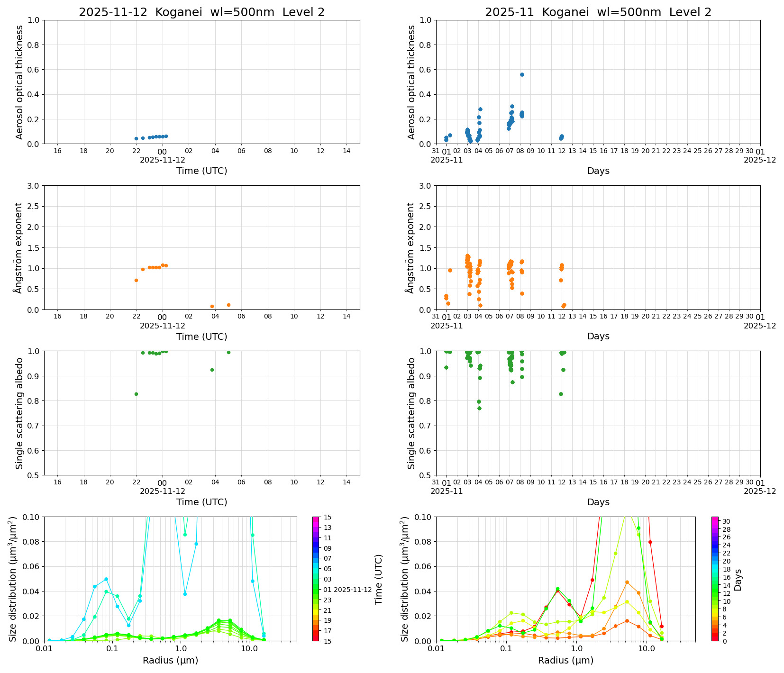The height and width of the screenshot is (673, 784).
Task: Click 'Radius (µm)' label under daily size distribution
Action: tap(170, 660)
